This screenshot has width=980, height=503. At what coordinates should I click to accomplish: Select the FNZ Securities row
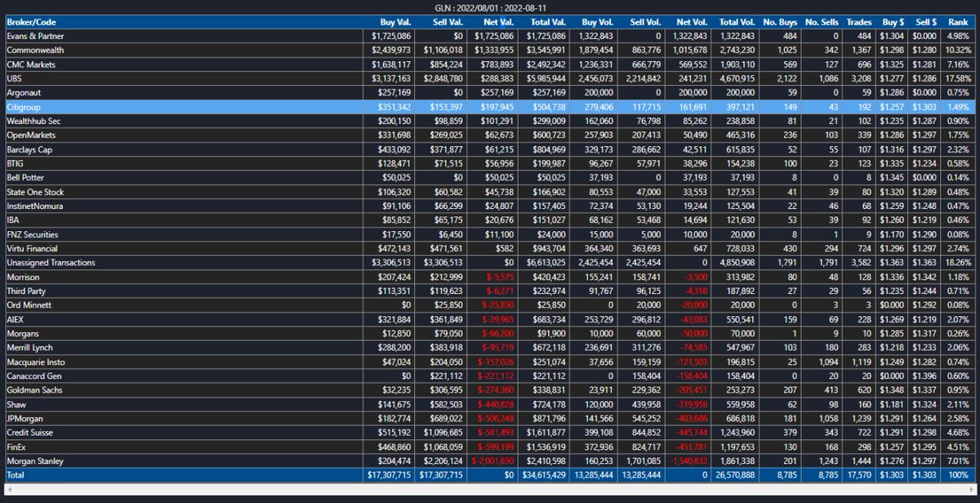(488, 234)
